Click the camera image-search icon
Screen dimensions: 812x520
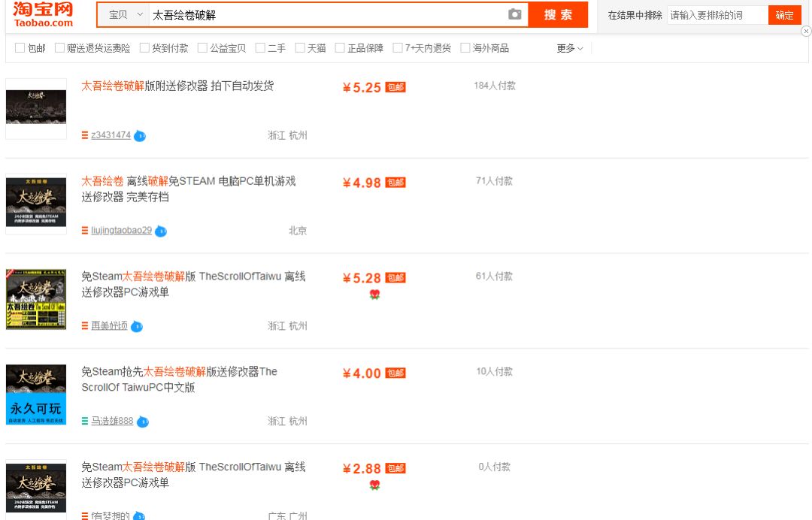point(514,14)
